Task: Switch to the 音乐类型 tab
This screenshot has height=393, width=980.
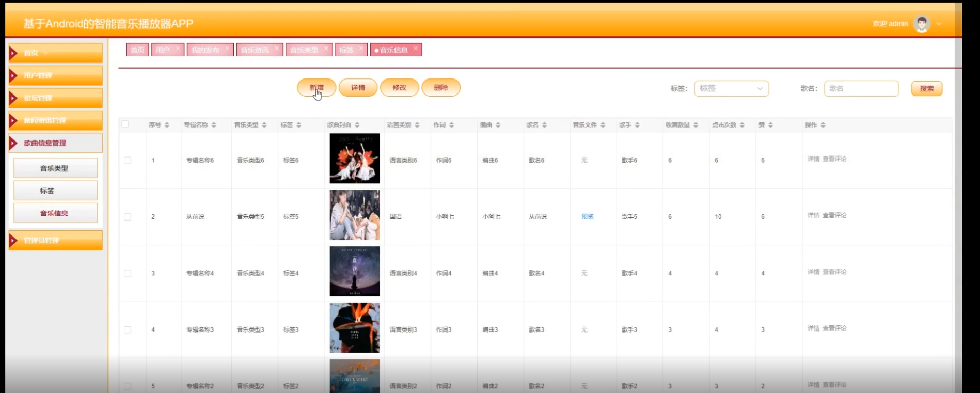Action: pos(304,50)
